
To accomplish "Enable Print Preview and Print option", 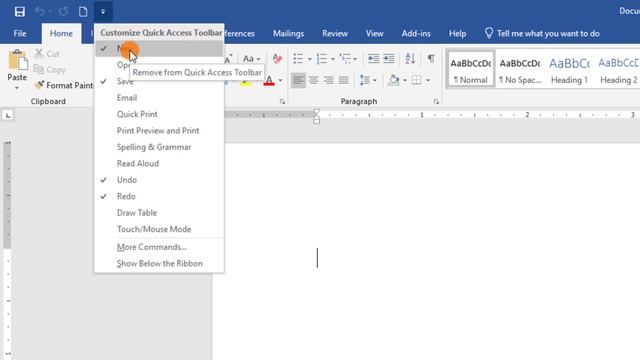I will click(x=159, y=131).
